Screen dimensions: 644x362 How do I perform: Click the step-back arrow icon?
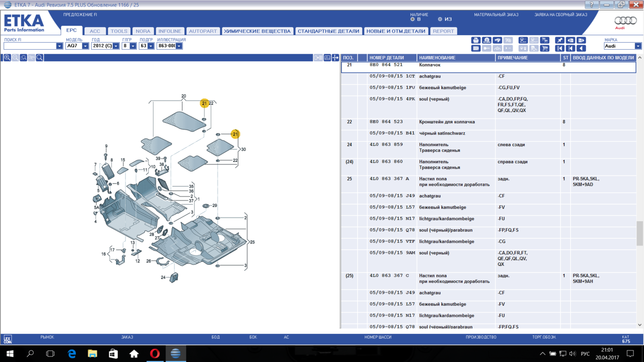pyautogui.click(x=571, y=48)
